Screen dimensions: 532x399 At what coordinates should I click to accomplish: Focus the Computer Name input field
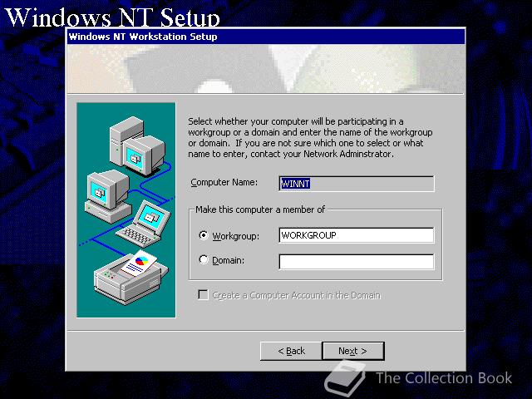point(357,184)
